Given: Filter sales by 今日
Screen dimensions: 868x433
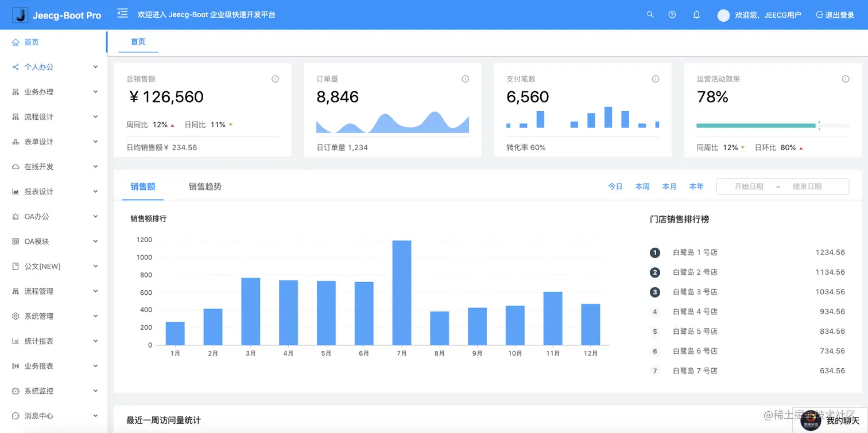Looking at the screenshot, I should coord(615,186).
